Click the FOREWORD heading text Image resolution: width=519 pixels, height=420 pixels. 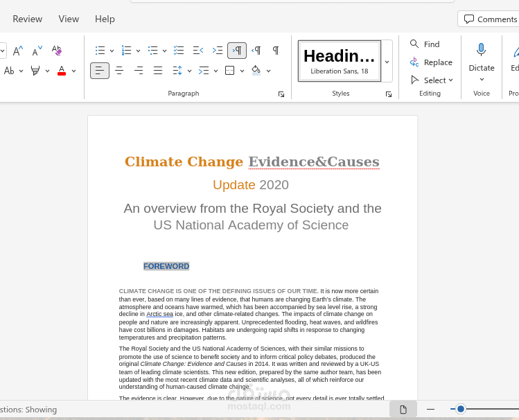coord(166,266)
